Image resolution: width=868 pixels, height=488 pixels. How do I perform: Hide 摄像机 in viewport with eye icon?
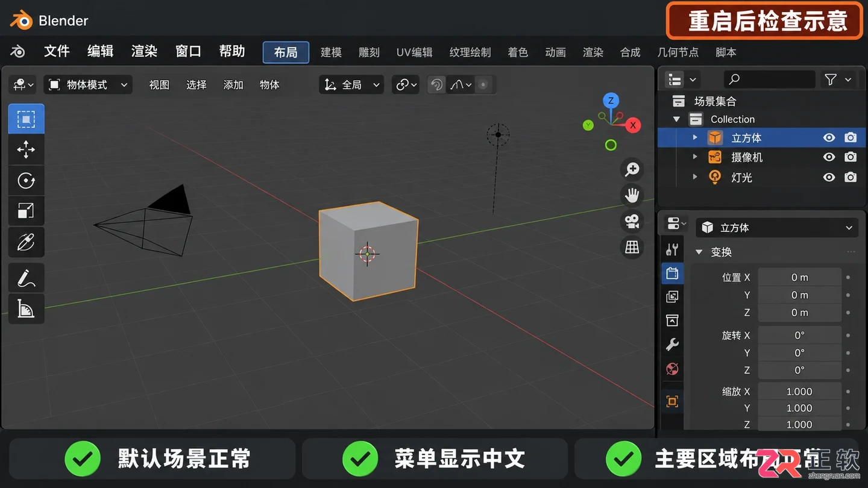(829, 157)
